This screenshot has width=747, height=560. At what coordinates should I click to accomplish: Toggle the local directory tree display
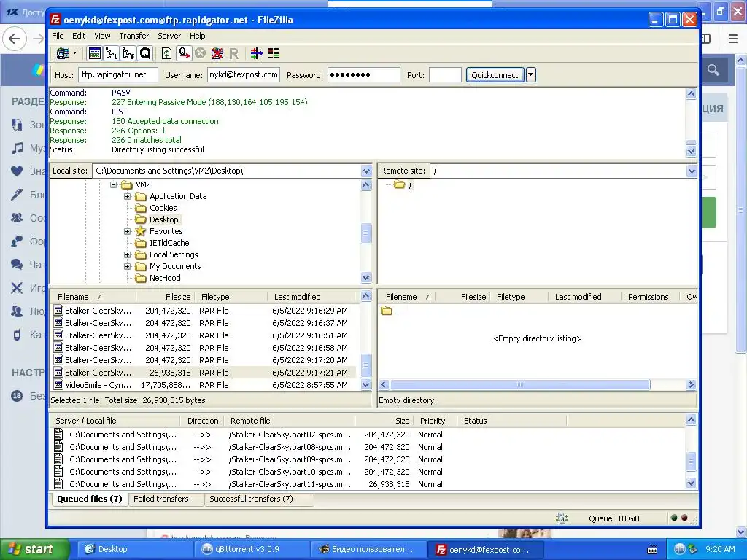coord(112,53)
